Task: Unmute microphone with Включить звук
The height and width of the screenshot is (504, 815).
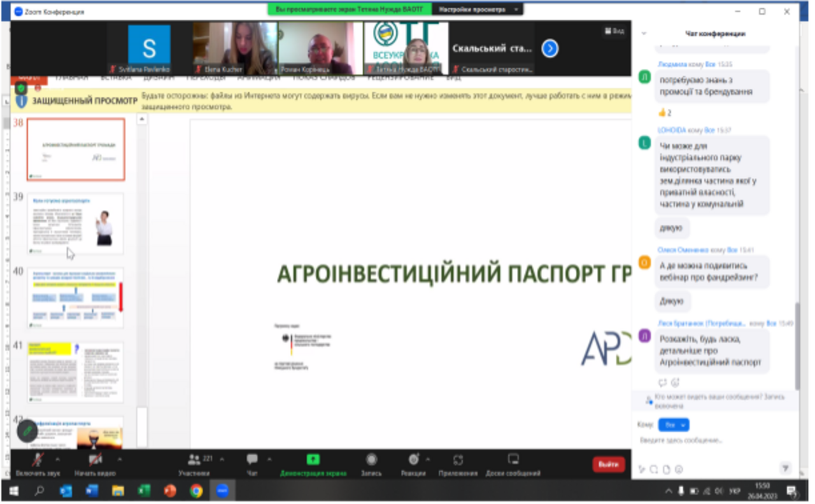Action: (39, 459)
